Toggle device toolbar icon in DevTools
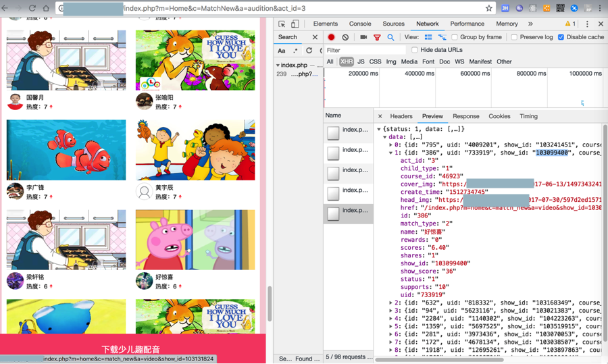The height and width of the screenshot is (364, 608). 295,24
